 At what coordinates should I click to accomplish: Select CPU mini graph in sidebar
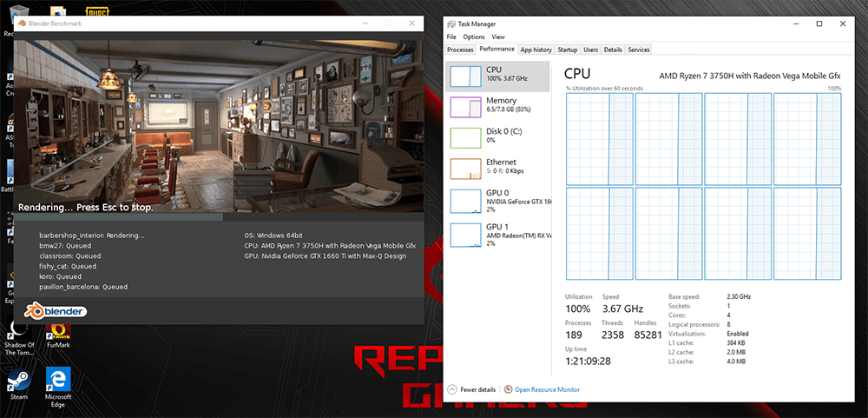tap(465, 76)
